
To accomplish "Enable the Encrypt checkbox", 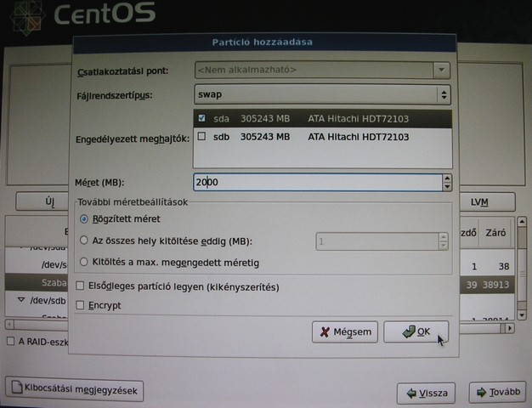I will coord(81,305).
